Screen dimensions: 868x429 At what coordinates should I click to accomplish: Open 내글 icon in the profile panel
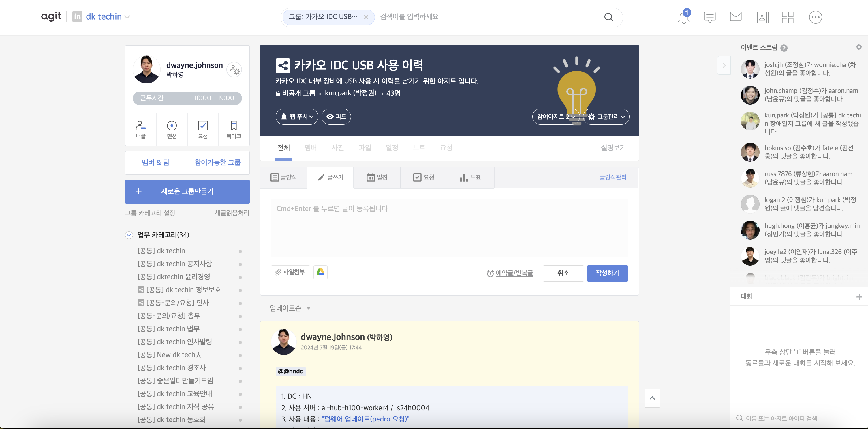point(140,129)
